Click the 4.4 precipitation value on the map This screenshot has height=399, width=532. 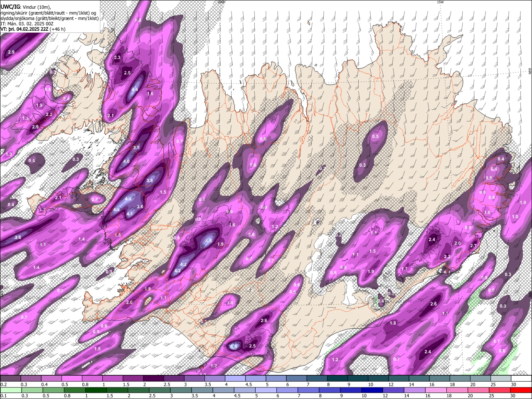(135, 89)
